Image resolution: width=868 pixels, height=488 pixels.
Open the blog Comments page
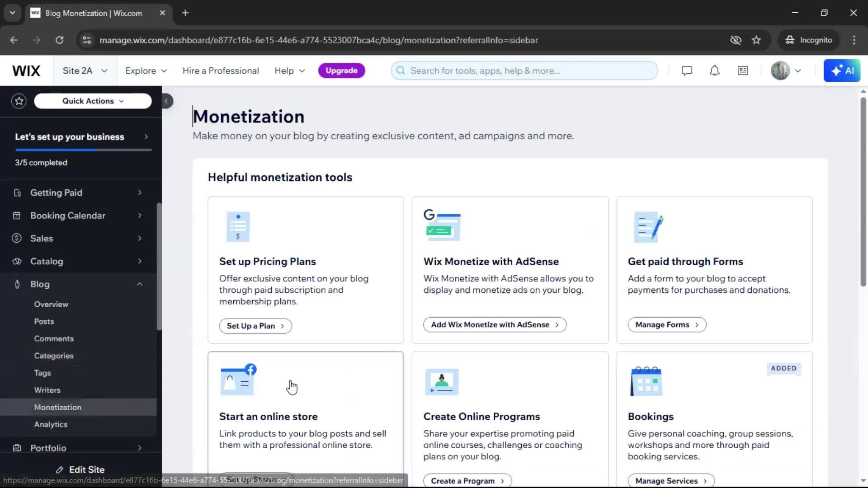pos(54,338)
